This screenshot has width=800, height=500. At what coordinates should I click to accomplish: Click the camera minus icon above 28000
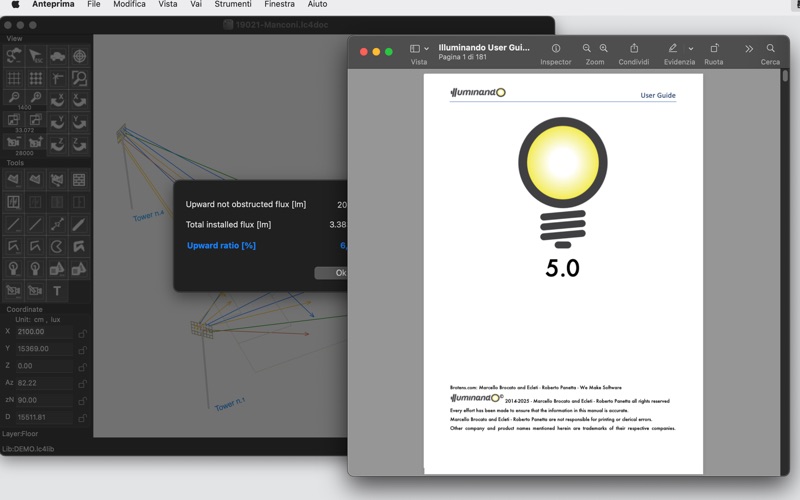[13, 142]
